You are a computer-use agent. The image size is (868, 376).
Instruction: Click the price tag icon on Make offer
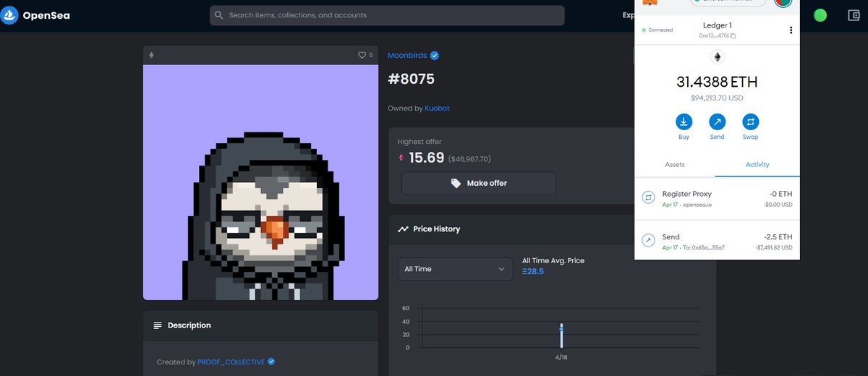coord(456,183)
